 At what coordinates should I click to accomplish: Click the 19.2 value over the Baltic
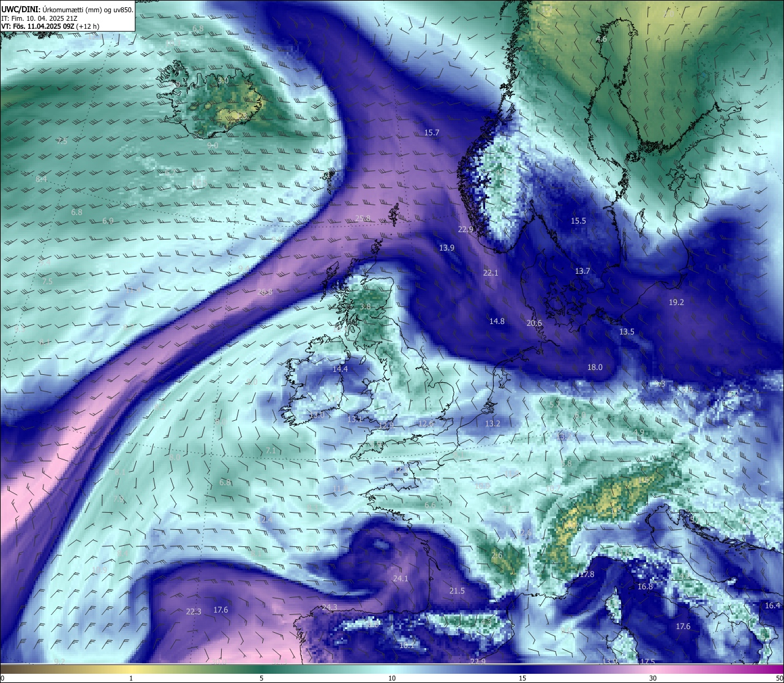[676, 302]
